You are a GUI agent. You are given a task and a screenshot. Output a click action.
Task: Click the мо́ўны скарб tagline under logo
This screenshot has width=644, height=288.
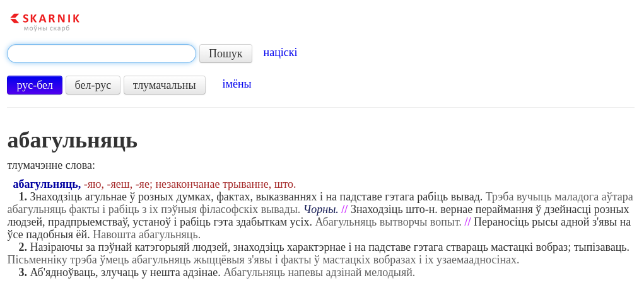point(47,28)
